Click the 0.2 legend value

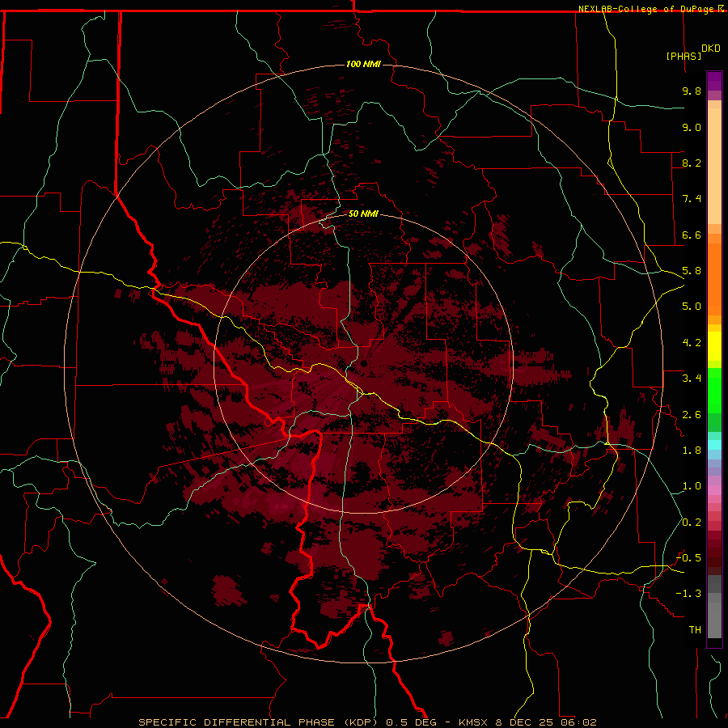(692, 523)
